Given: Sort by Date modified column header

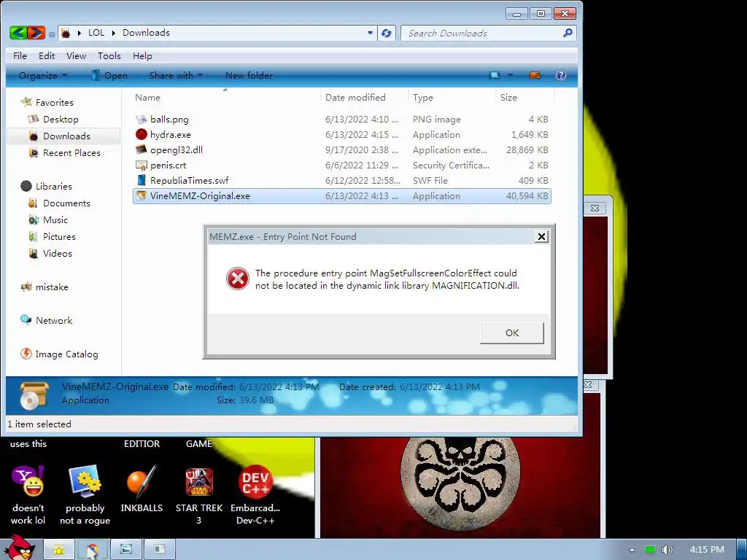Looking at the screenshot, I should [x=364, y=97].
